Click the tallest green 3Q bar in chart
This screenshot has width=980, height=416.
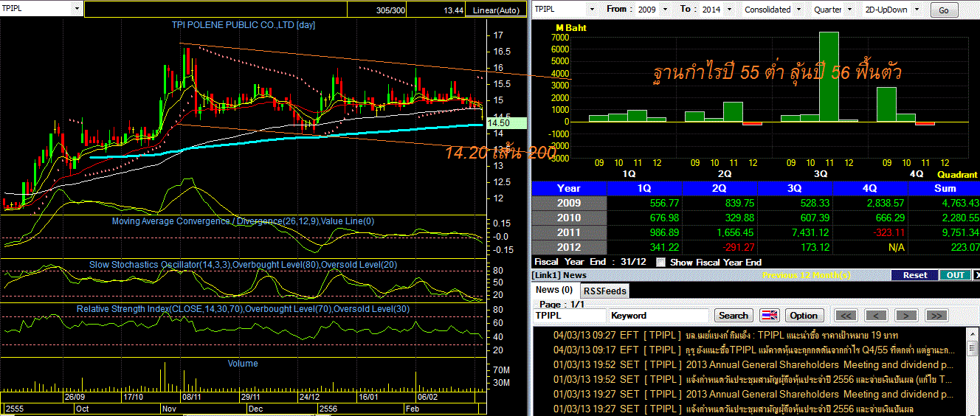pyautogui.click(x=829, y=77)
